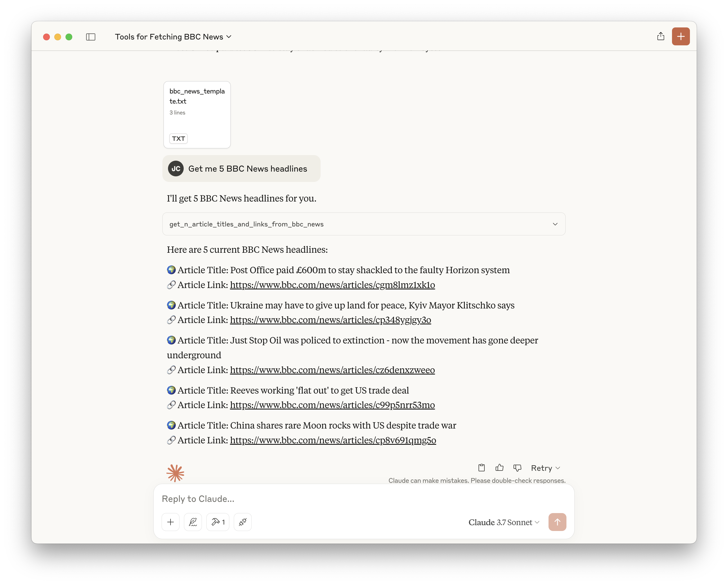Open the bbc_news_template.txt attachment
This screenshot has width=728, height=585.
point(197,114)
